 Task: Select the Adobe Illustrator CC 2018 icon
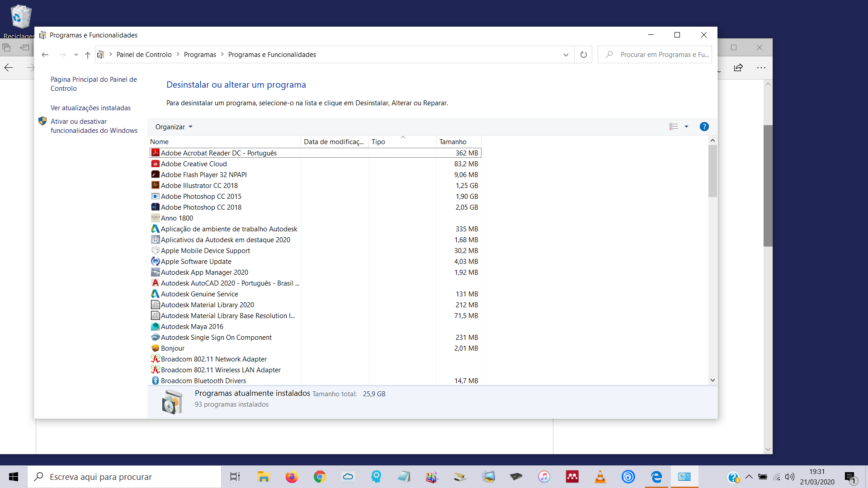tap(156, 185)
